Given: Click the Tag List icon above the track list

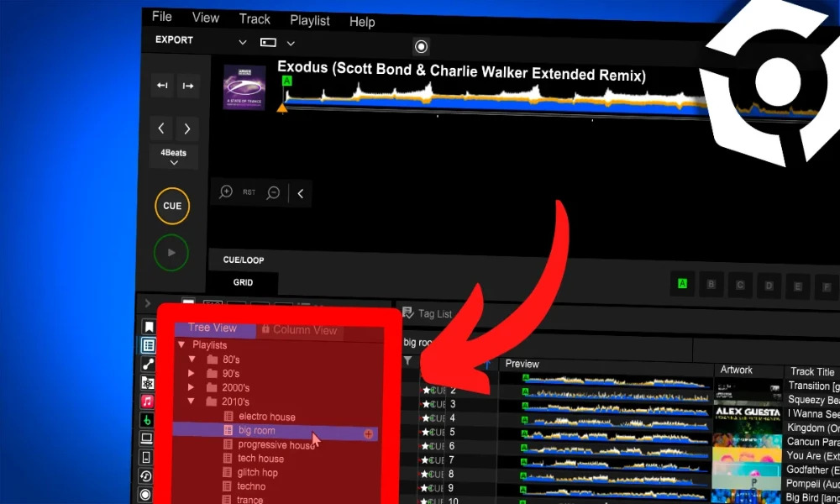Looking at the screenshot, I should click(x=409, y=313).
